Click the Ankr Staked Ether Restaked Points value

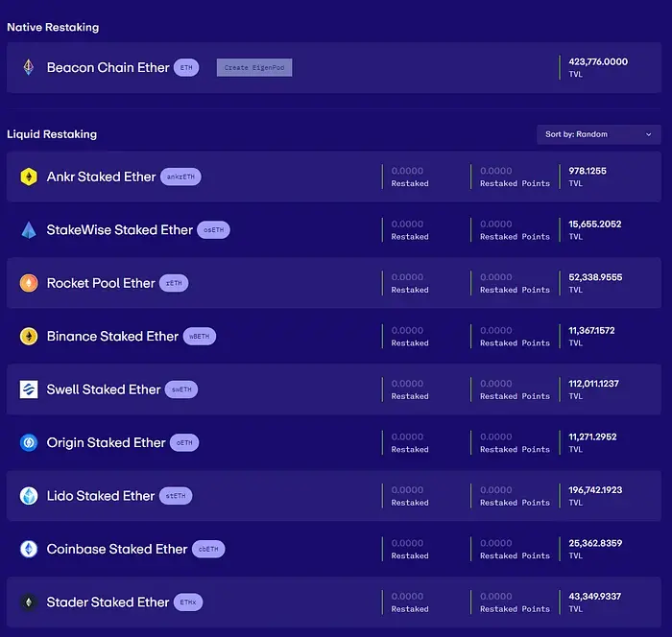pyautogui.click(x=496, y=171)
